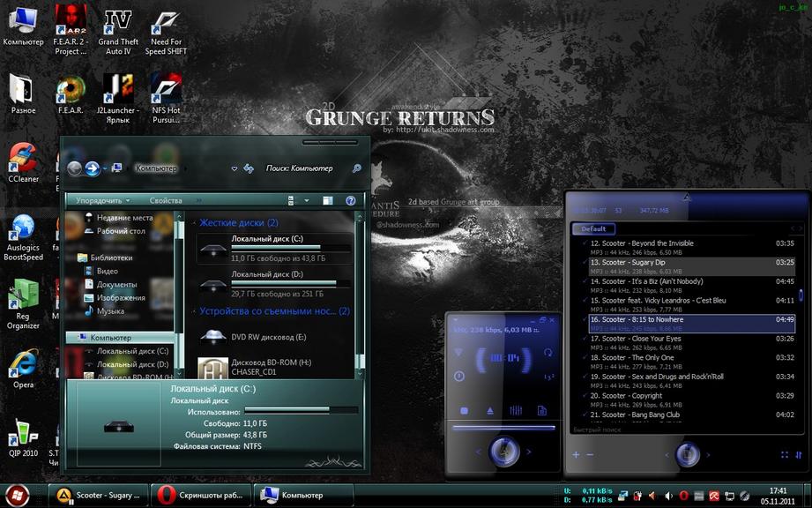Open the Разное desktop folder
The image size is (812, 508).
point(23,94)
